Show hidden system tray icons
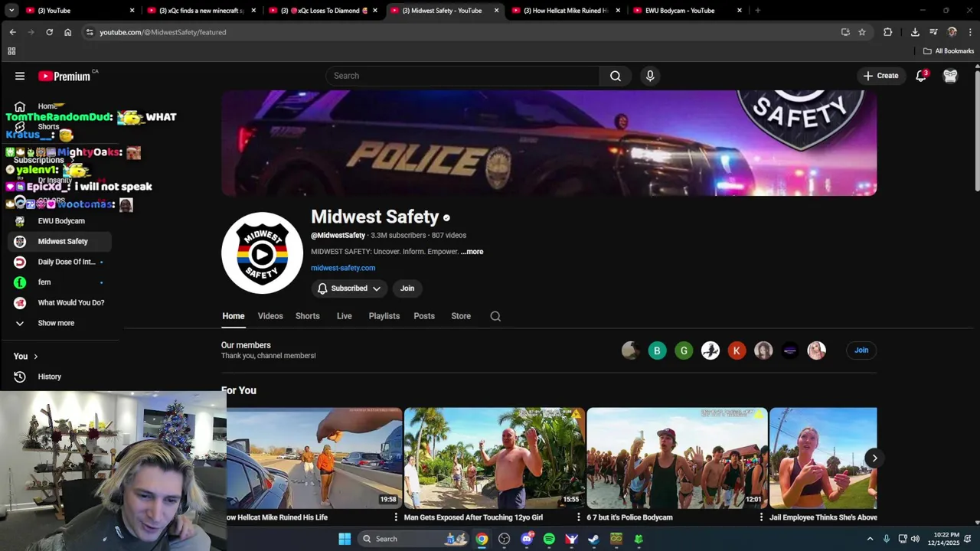Screen dimensions: 980x551 click(870, 539)
